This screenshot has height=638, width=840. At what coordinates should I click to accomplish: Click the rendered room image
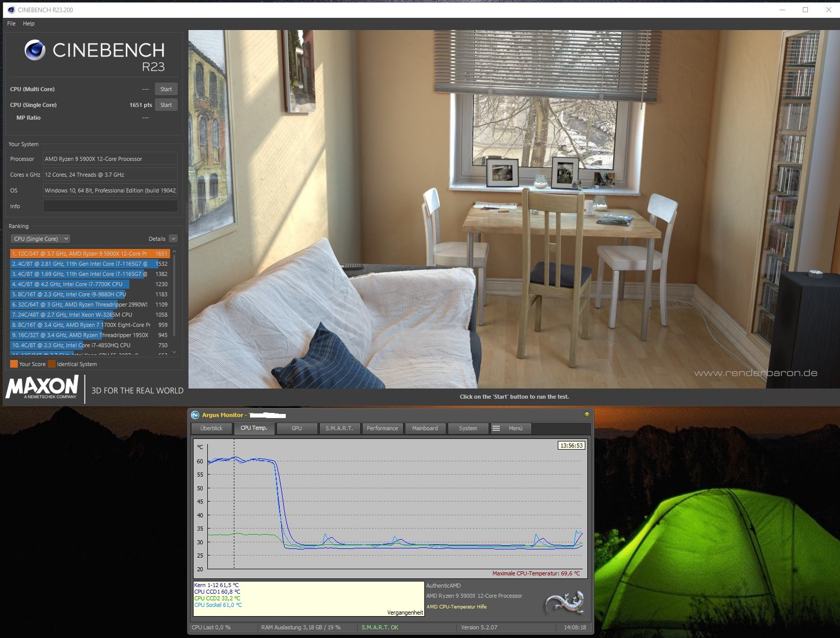(x=514, y=209)
